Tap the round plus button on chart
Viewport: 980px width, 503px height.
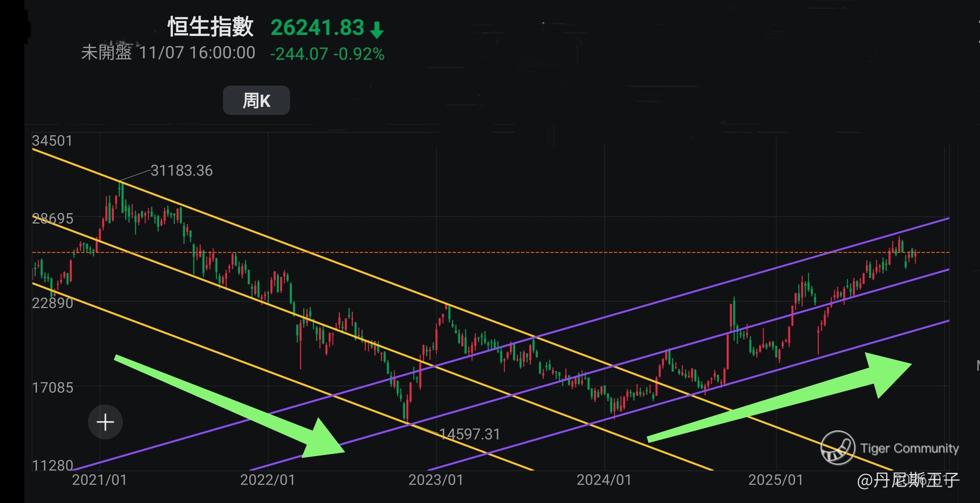point(105,422)
